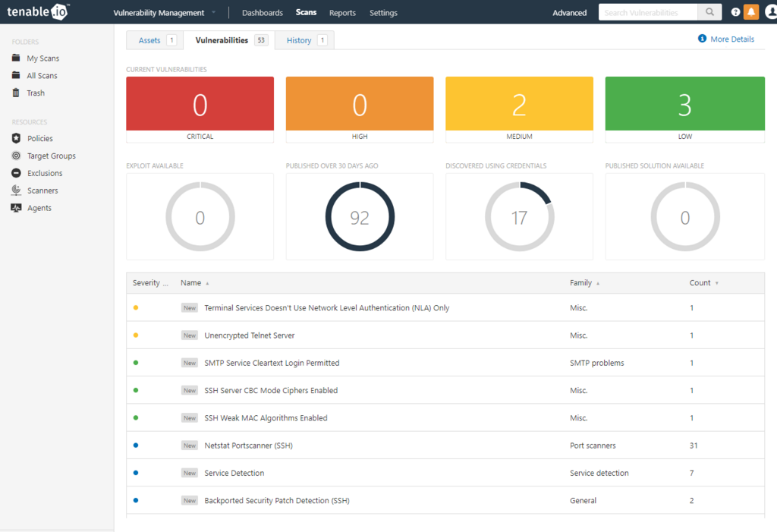Screen dimensions: 777x532
Task: Sort the table by Family column
Action: [585, 282]
